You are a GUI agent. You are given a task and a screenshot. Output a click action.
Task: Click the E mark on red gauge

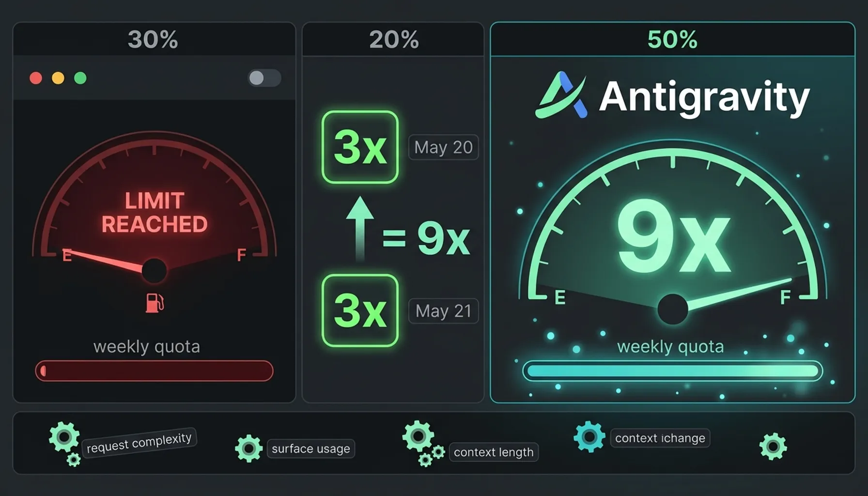click(x=67, y=255)
